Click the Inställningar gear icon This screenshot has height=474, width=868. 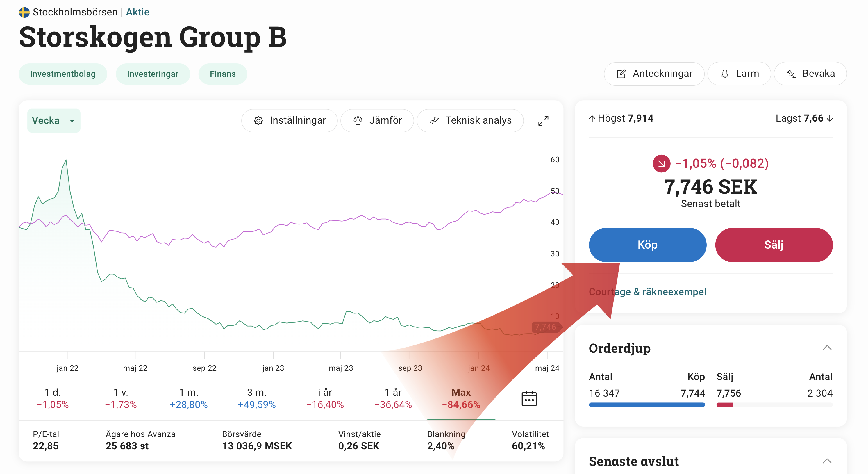258,120
